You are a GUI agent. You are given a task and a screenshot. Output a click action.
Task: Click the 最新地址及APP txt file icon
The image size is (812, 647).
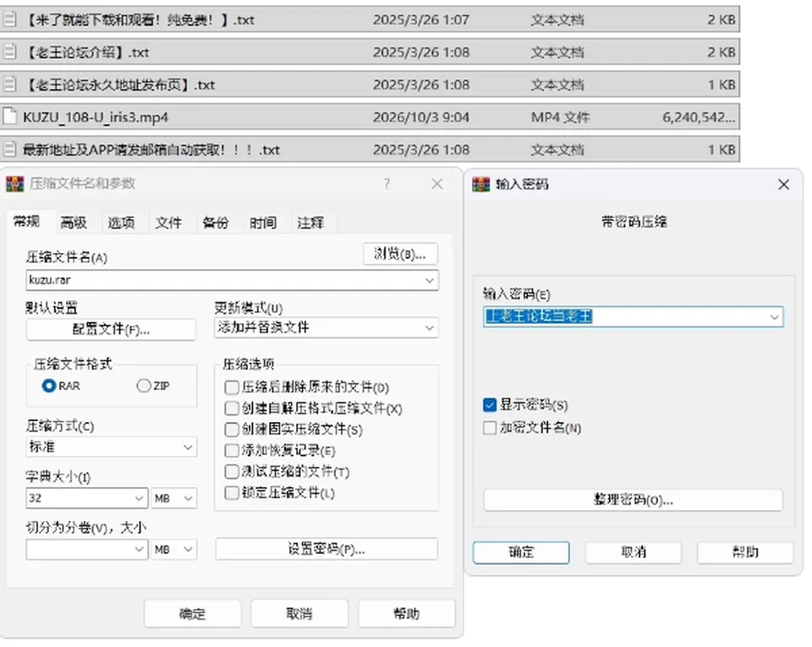[x=9, y=150]
